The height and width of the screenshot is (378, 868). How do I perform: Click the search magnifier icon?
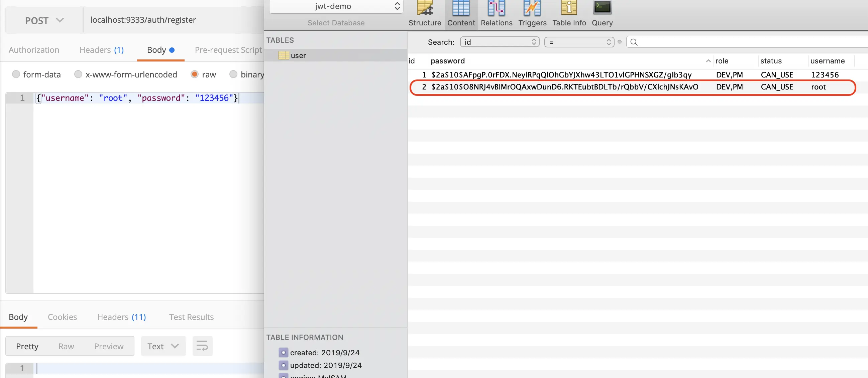click(x=634, y=42)
